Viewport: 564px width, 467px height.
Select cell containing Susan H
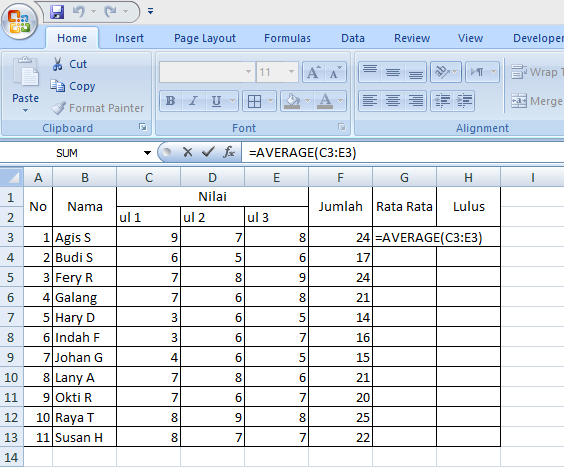click(85, 437)
